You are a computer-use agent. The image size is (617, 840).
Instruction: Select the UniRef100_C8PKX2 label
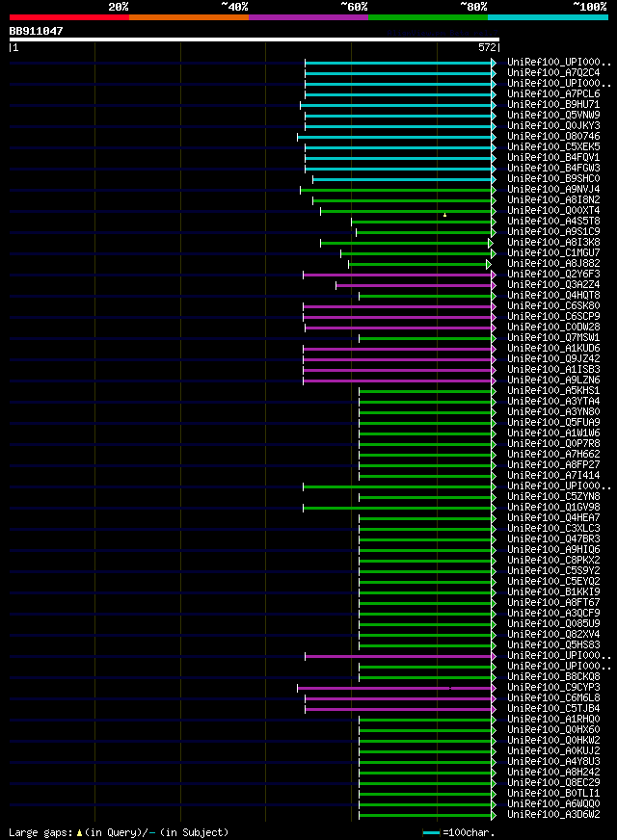tap(553, 561)
